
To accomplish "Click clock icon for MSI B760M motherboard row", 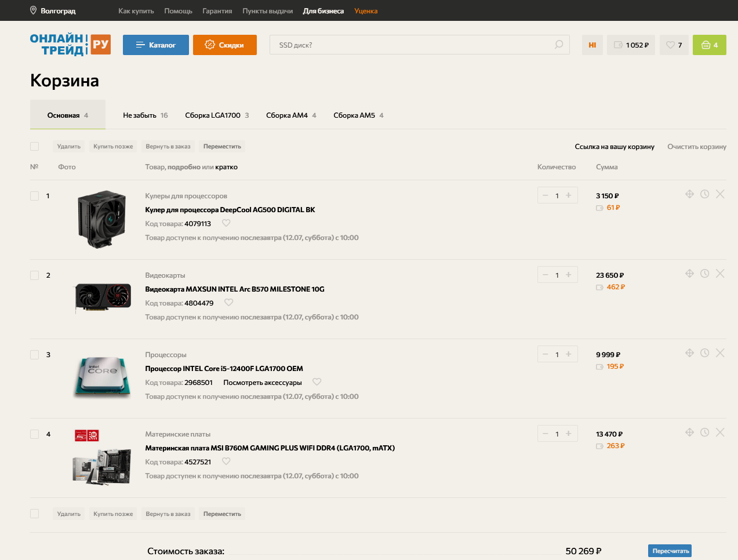I will click(x=704, y=432).
